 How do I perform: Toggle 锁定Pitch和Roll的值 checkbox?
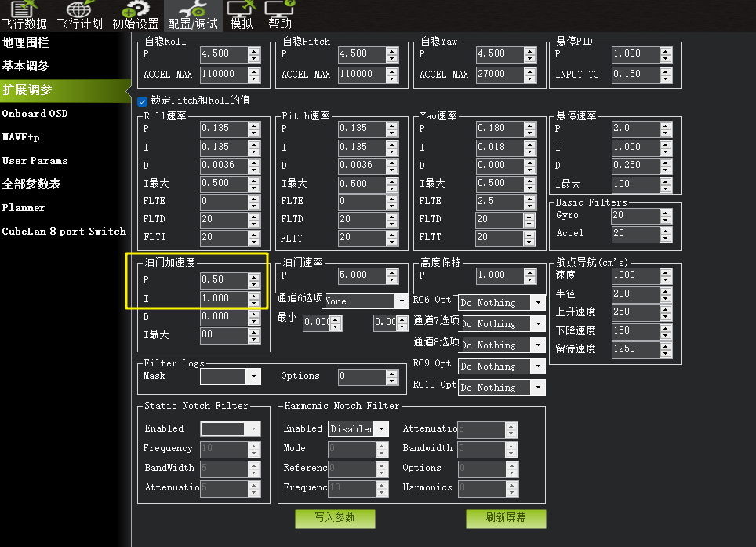coord(142,100)
